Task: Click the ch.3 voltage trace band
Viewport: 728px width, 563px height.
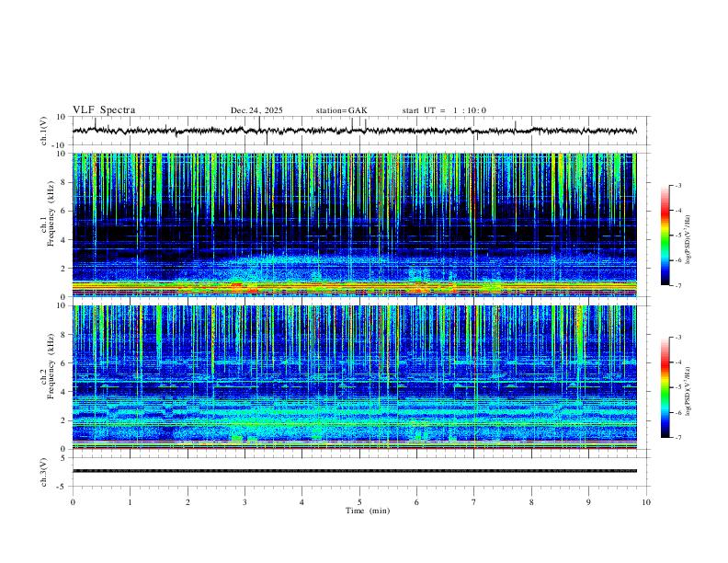Action: tap(355, 471)
